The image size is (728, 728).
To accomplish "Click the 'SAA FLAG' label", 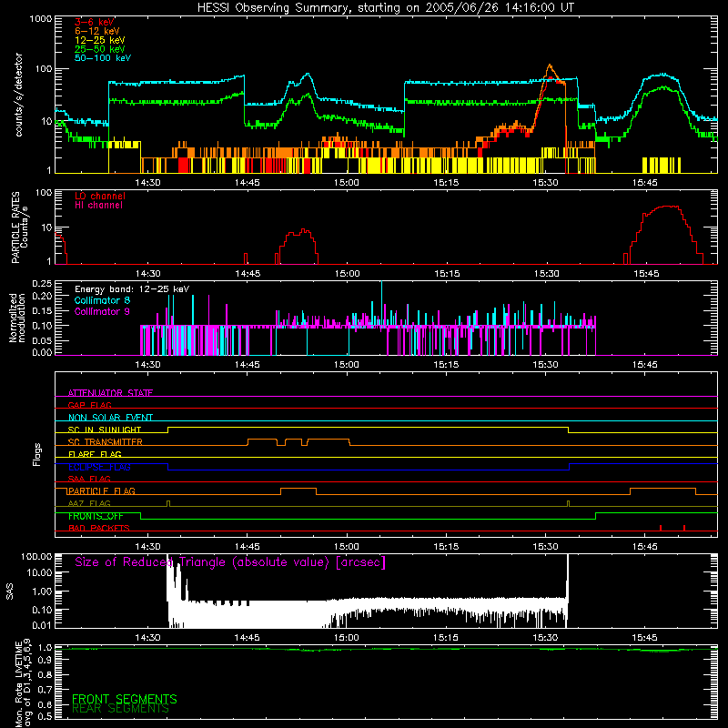I will pos(89,479).
